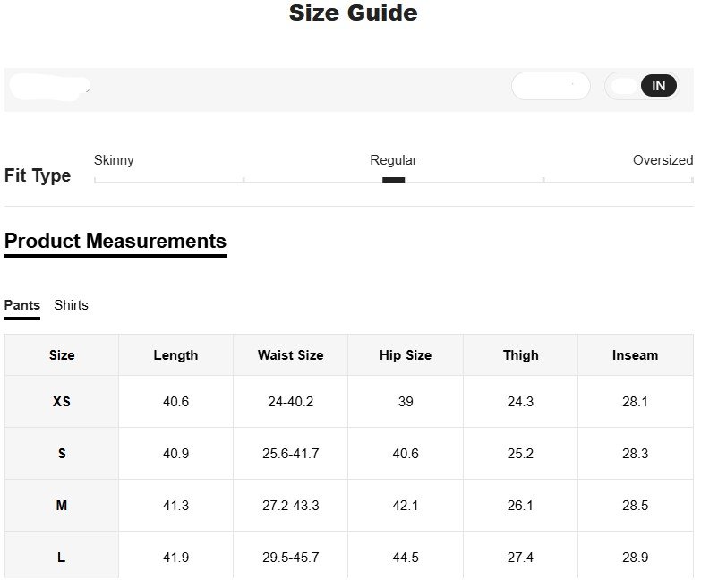This screenshot has height=588, width=701.
Task: Click the Regular fit marker on slider
Action: tap(393, 180)
